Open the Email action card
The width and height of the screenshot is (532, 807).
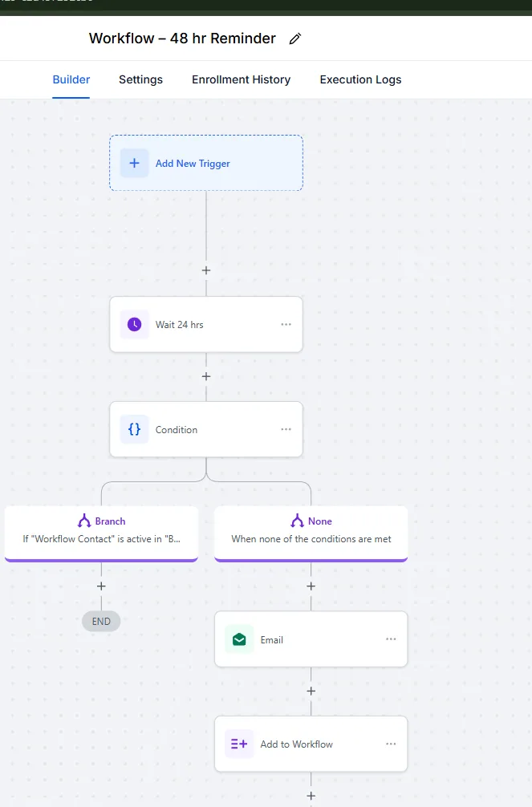311,639
